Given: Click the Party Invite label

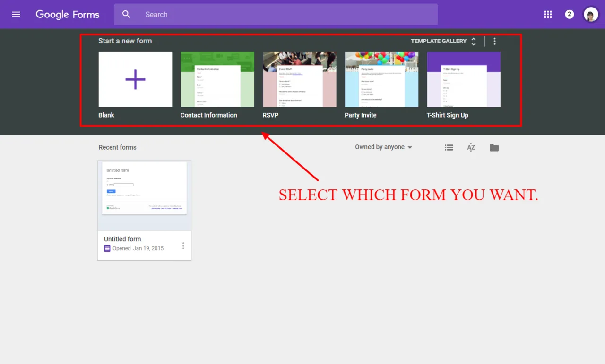Looking at the screenshot, I should point(361,115).
